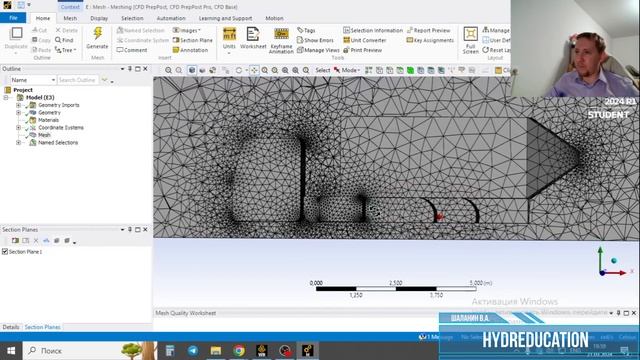Select the pan arrows tool in graphics toolbar
Viewport: 640px width, 360px height.
(254, 70)
